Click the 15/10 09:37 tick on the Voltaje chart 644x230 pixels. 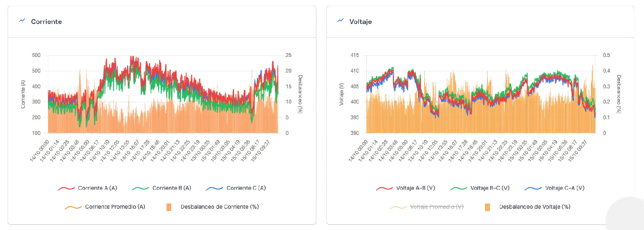[578, 151]
